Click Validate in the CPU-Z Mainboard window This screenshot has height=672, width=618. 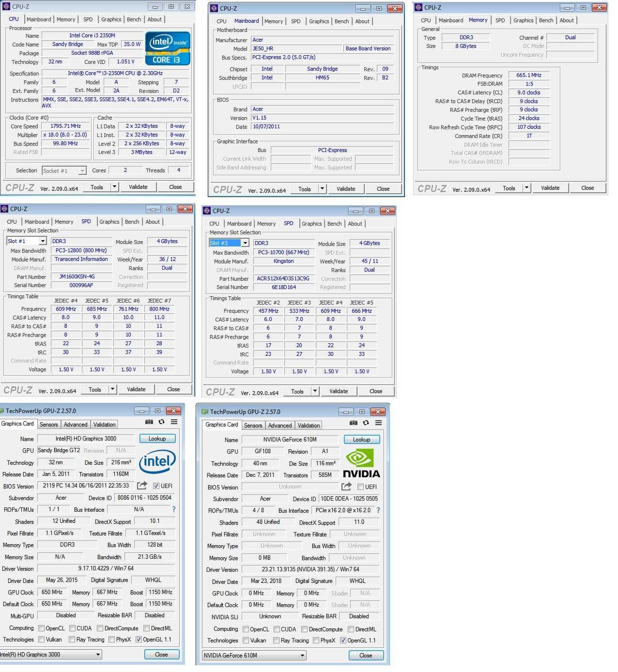(346, 189)
